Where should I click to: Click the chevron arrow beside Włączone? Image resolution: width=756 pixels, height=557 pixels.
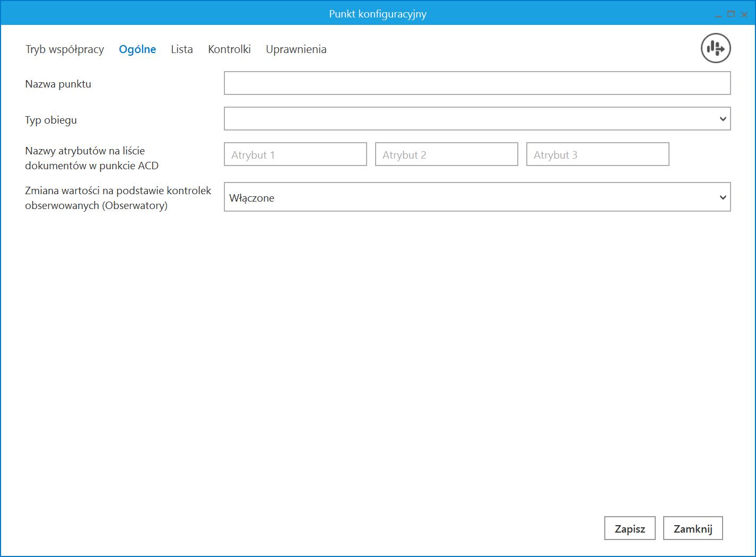(723, 197)
